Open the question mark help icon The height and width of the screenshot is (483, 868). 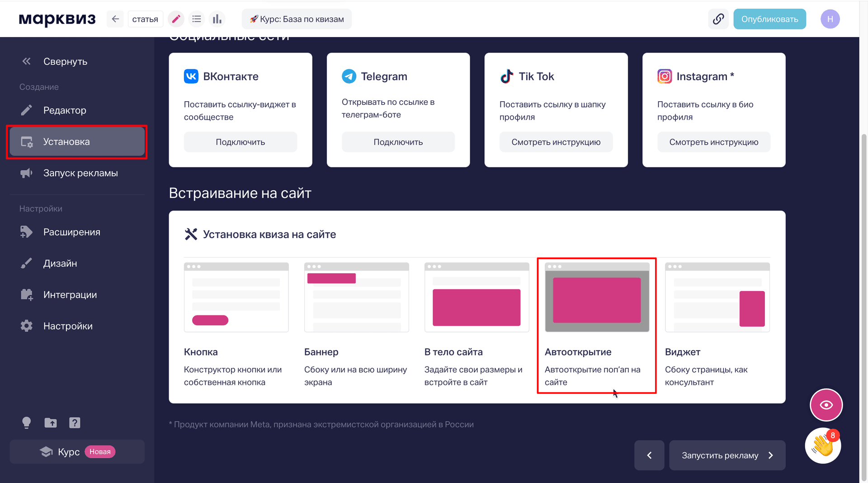coord(75,423)
